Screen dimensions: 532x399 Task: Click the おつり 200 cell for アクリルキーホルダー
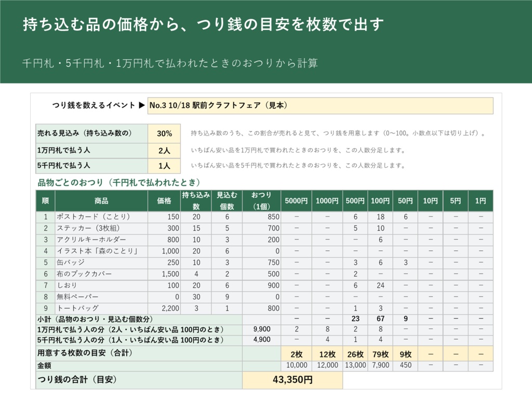262,240
